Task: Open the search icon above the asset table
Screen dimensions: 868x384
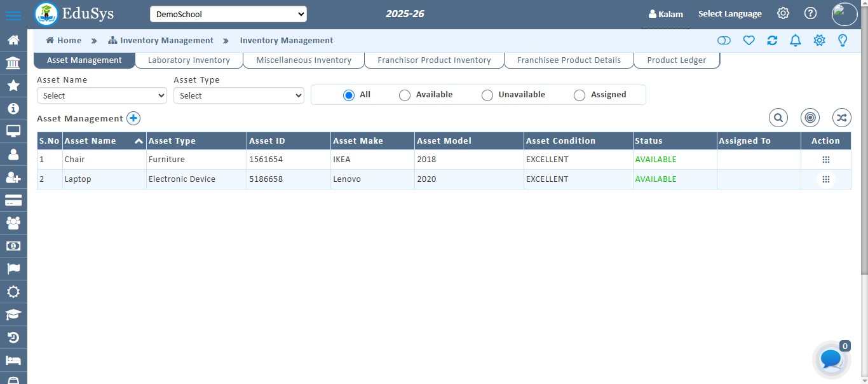Action: tap(778, 118)
